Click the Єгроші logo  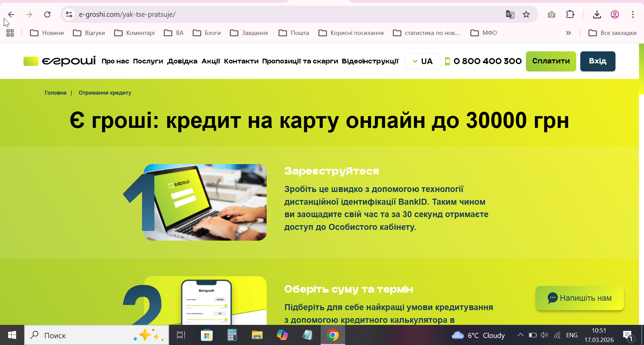click(60, 61)
